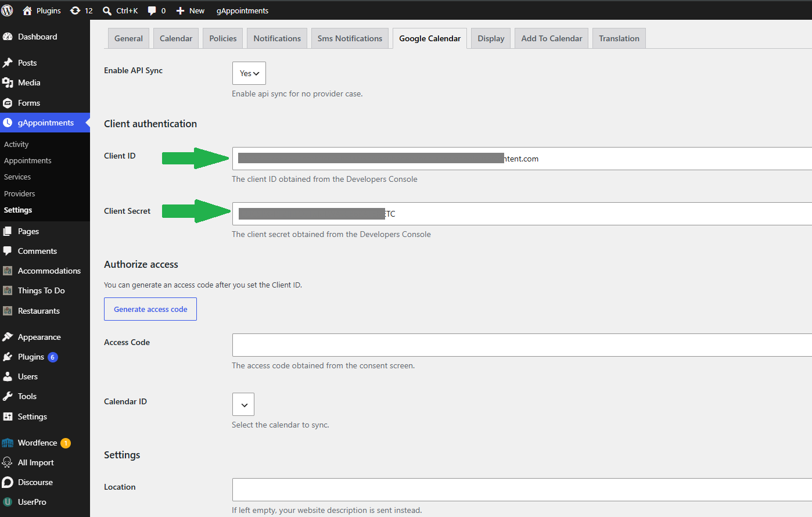Open the Display tab
This screenshot has height=517, width=812.
pyautogui.click(x=491, y=38)
